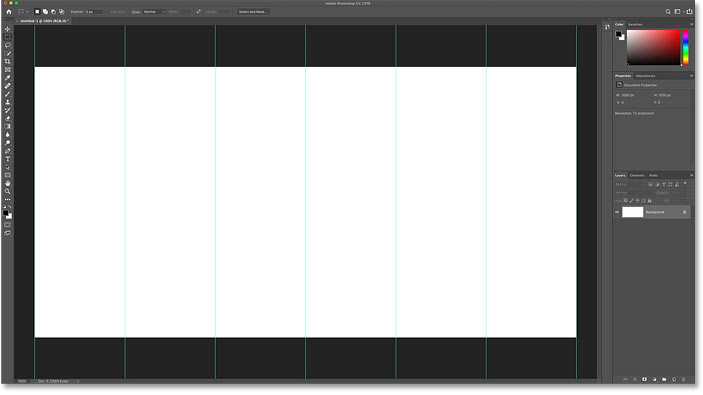
Task: Open the Layers panel flyout menu
Action: pos(691,175)
